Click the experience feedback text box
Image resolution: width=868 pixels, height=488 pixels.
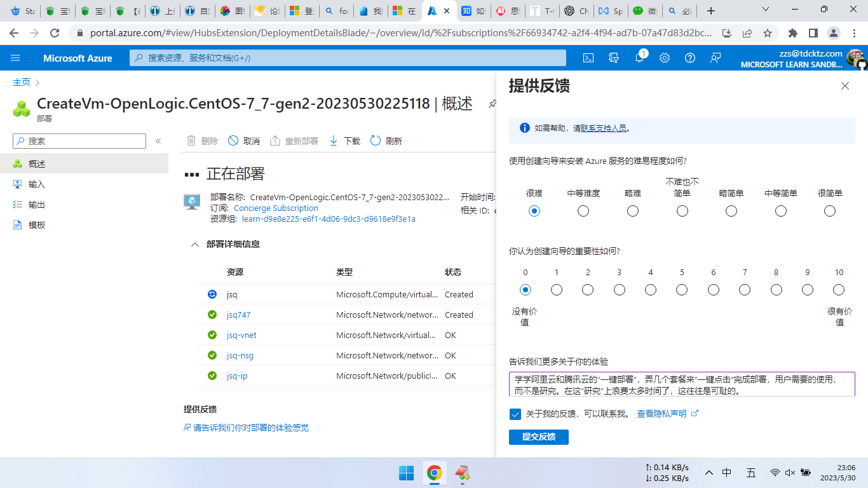682,384
